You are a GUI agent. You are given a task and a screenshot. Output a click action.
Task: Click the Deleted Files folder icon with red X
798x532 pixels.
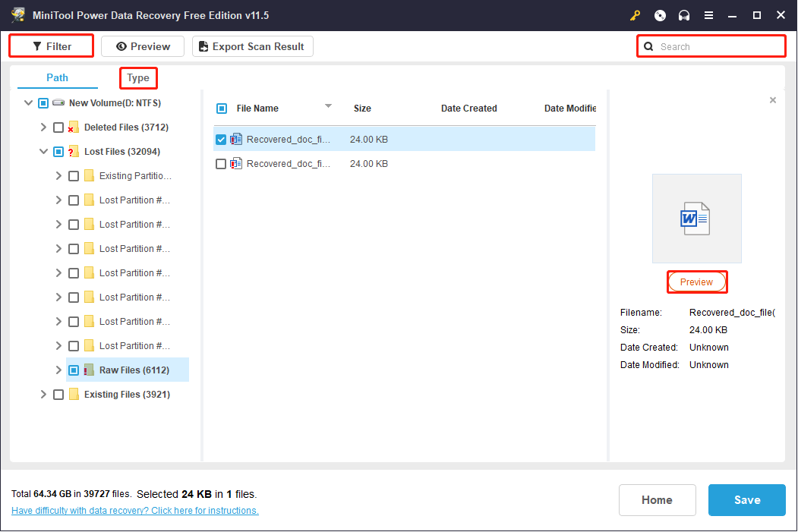[x=74, y=127]
